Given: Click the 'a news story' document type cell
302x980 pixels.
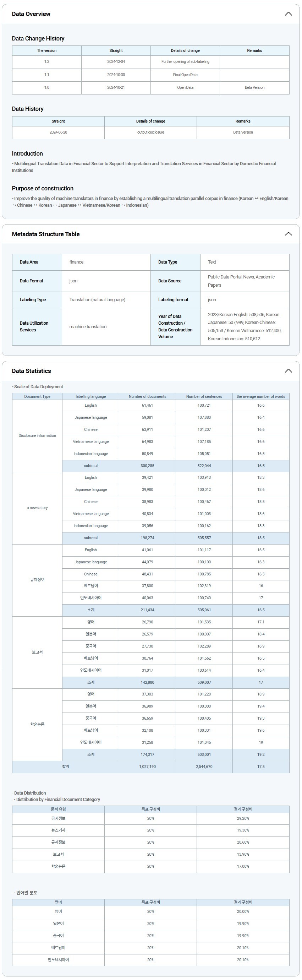Looking at the screenshot, I should [x=37, y=508].
